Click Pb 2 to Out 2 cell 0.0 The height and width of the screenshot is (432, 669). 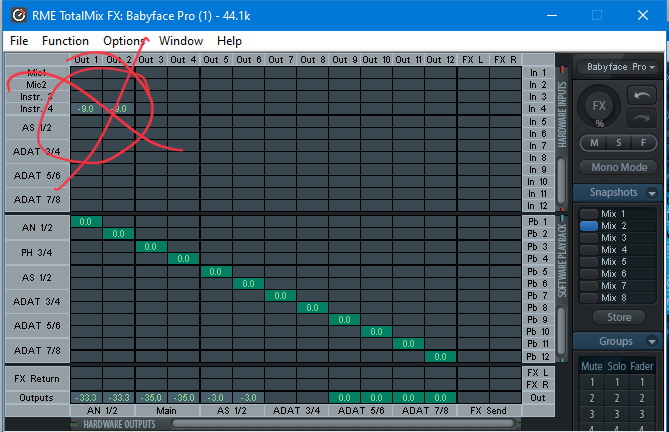pos(118,234)
